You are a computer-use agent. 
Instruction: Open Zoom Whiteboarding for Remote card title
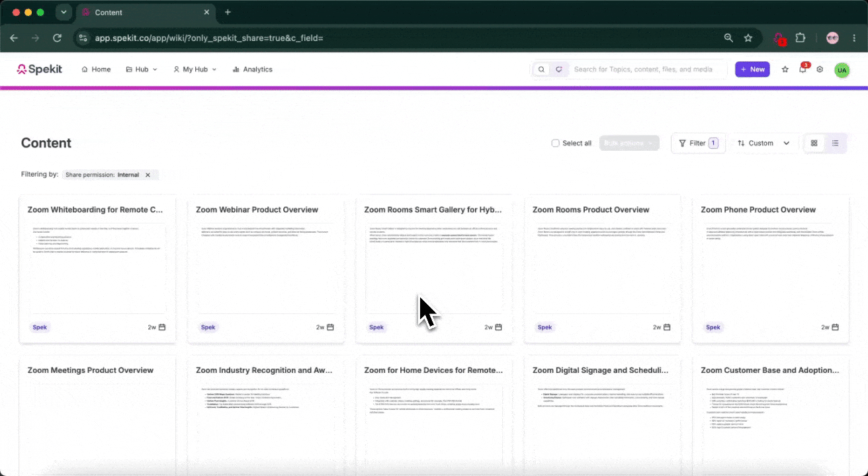[95, 210]
